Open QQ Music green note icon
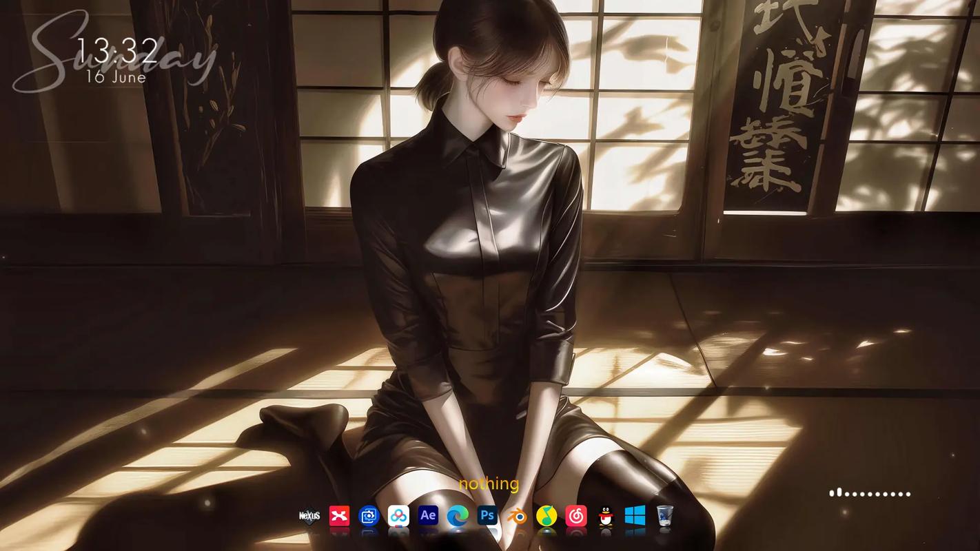 (547, 516)
